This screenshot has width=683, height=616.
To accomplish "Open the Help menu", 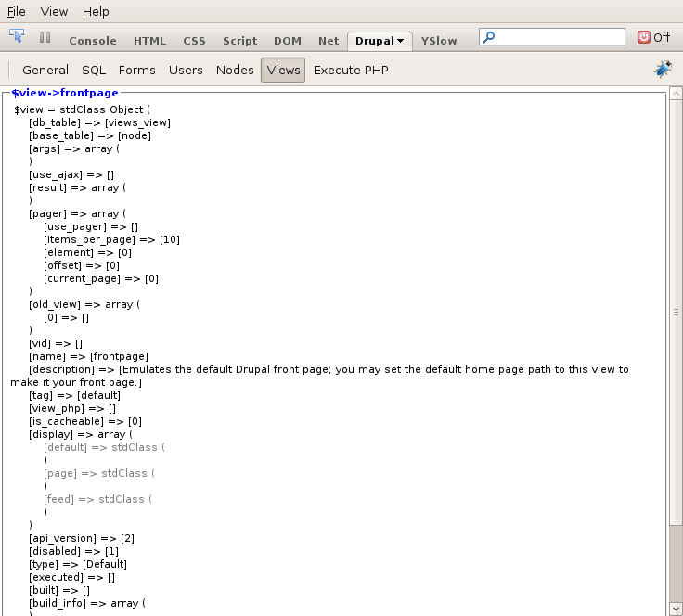I will (96, 12).
